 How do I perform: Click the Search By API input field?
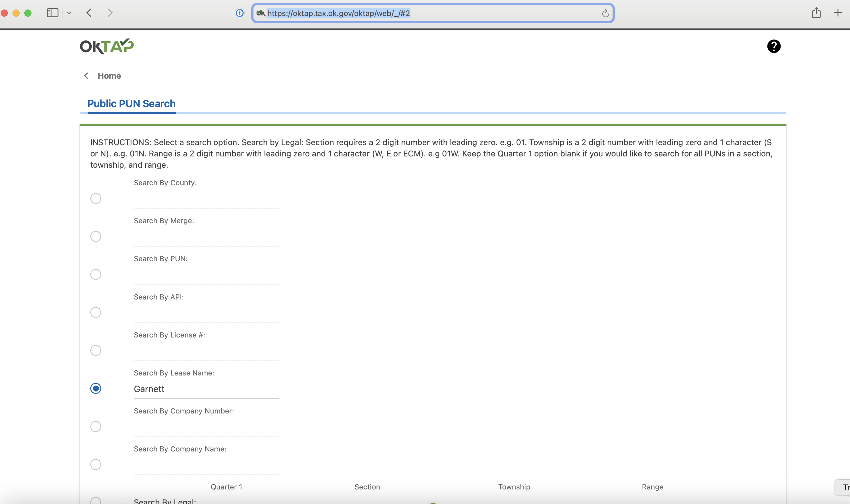[206, 313]
